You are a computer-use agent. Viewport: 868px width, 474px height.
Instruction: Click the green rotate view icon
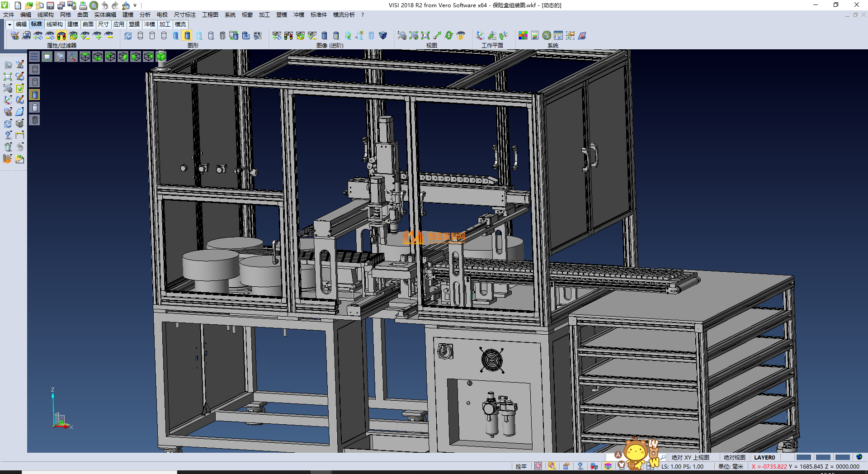[x=449, y=36]
